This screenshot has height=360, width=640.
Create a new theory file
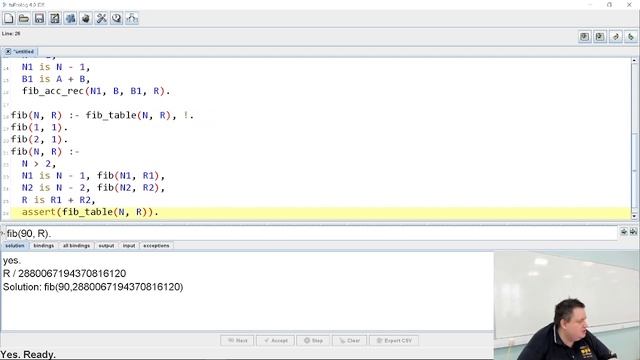pyautogui.click(x=9, y=18)
